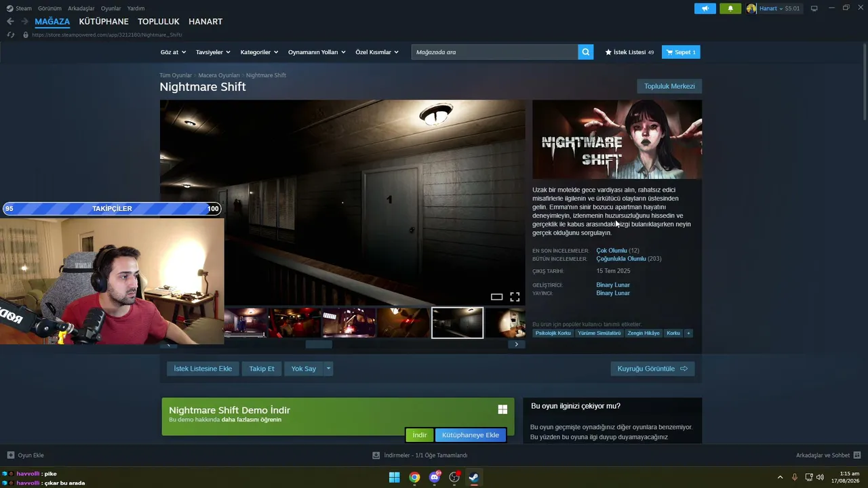Viewport: 868px width, 488px height.
Task: Click the Steam logo in the title bar
Action: (9, 8)
